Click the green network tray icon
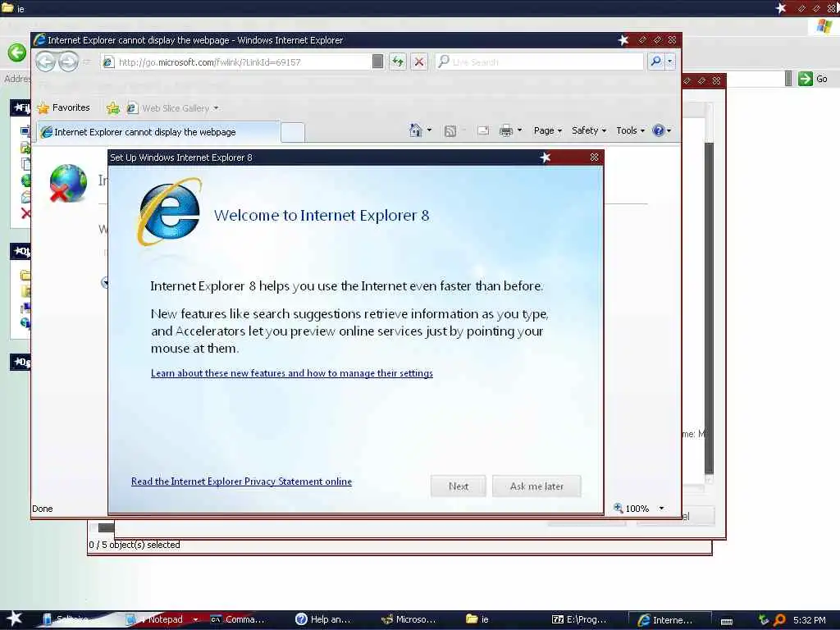Image resolution: width=840 pixels, height=630 pixels. 764,620
